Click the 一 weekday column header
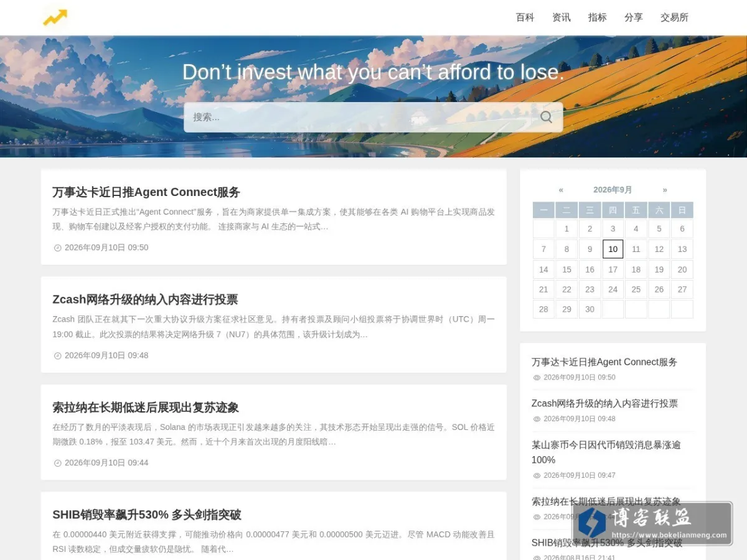747x560 pixels. pyautogui.click(x=543, y=210)
